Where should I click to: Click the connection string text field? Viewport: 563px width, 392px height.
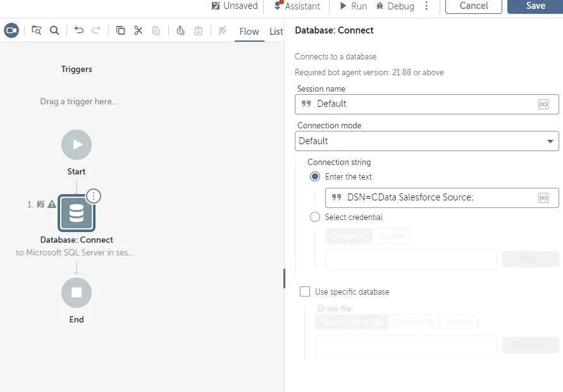[436, 198]
